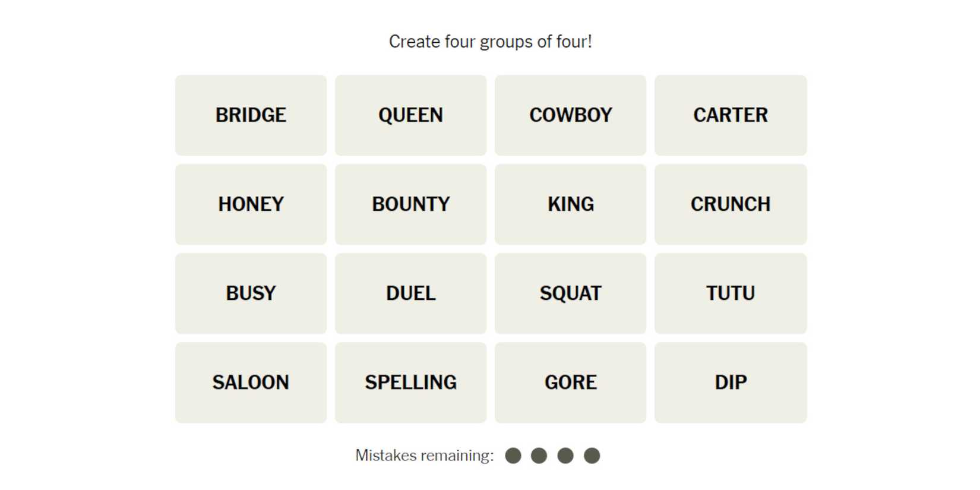Select the SPELLING tile

(410, 382)
